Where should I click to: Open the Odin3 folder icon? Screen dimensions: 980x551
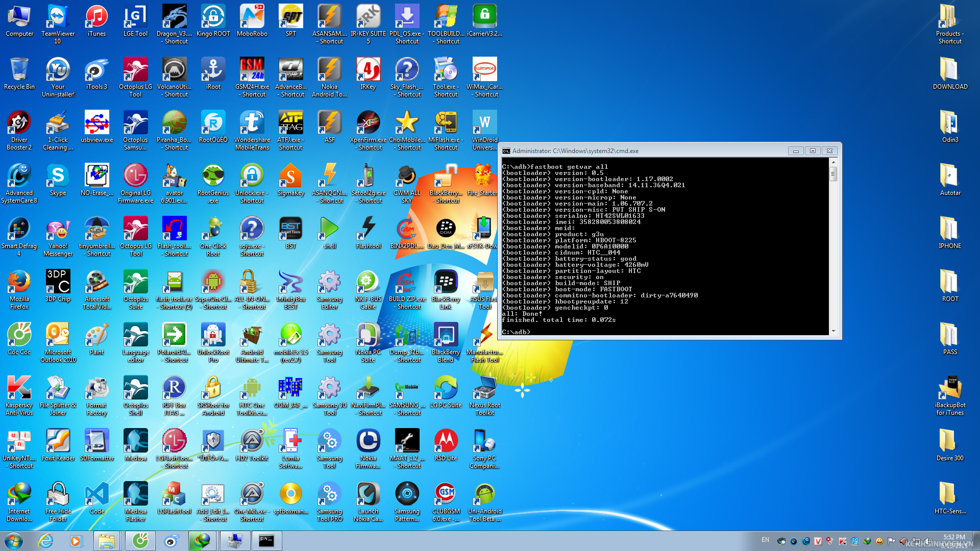[x=949, y=127]
